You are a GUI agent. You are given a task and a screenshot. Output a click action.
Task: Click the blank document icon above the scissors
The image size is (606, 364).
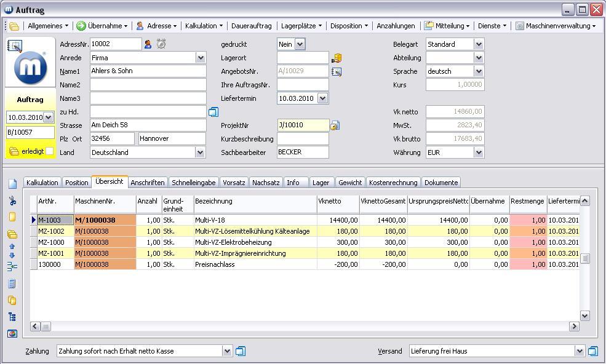[x=12, y=184]
